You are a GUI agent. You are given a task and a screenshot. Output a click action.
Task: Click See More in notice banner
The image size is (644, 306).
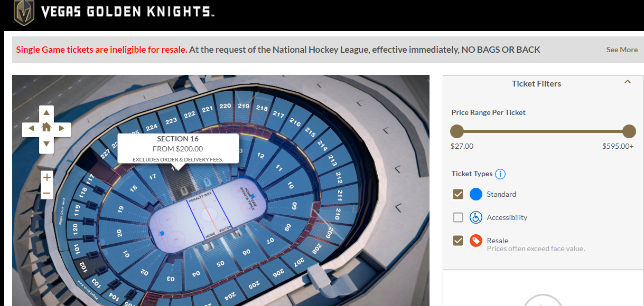click(621, 50)
